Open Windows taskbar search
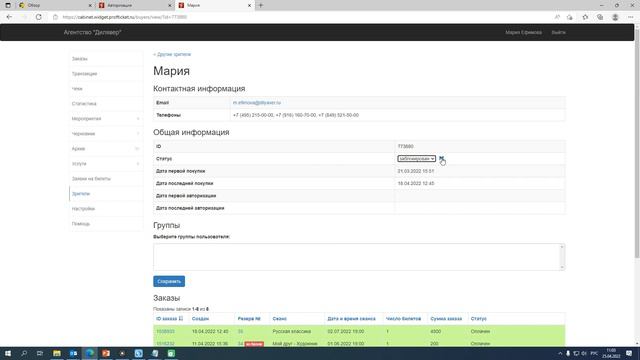Image resolution: width=640 pixels, height=360 pixels. pyautogui.click(x=24, y=353)
